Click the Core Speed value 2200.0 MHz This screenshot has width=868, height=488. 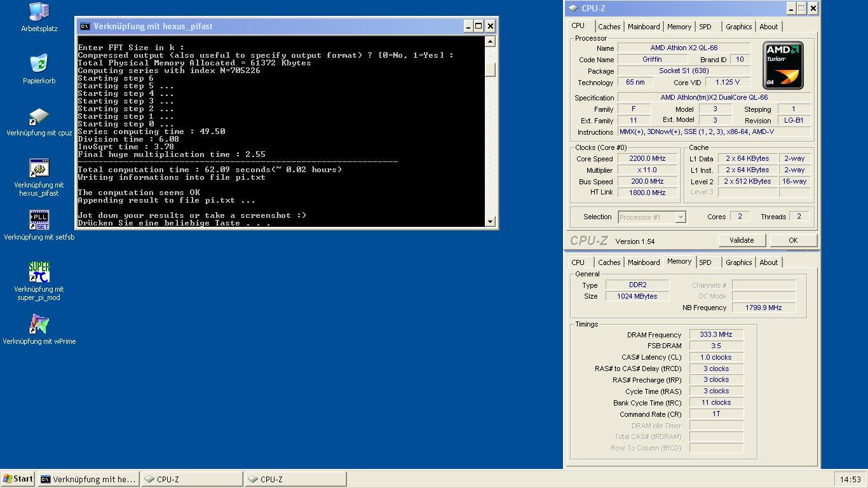[647, 159]
